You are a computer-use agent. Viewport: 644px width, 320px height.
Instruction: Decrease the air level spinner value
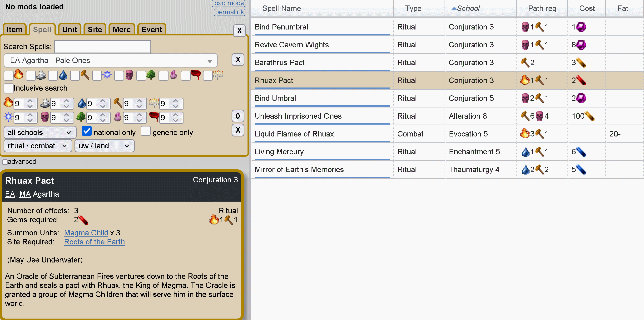click(x=66, y=106)
